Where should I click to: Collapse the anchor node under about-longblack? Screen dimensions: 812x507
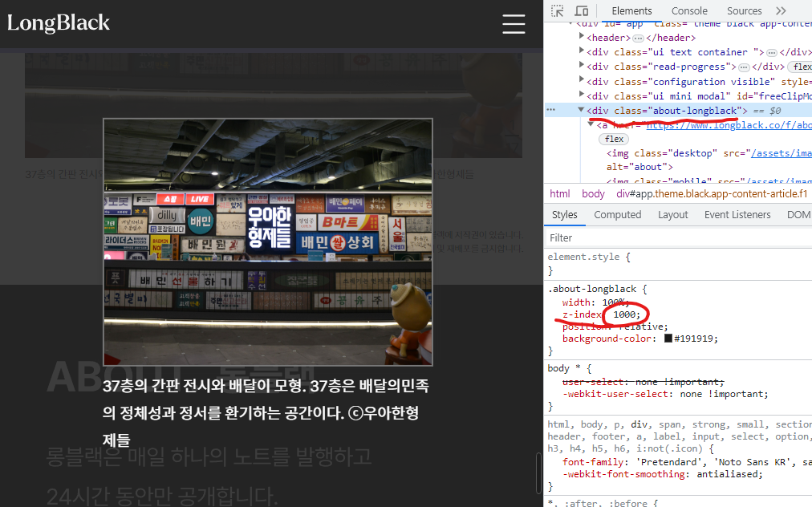pos(591,125)
